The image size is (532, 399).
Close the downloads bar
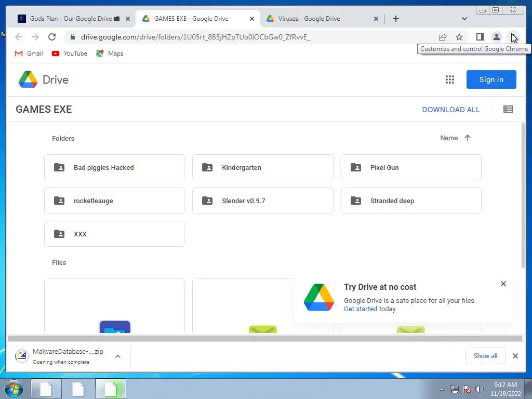click(x=515, y=355)
